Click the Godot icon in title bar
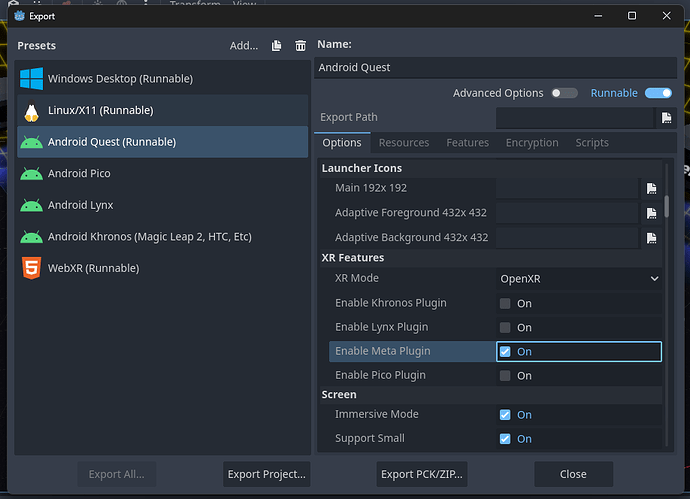The height and width of the screenshot is (499, 690). pos(19,16)
